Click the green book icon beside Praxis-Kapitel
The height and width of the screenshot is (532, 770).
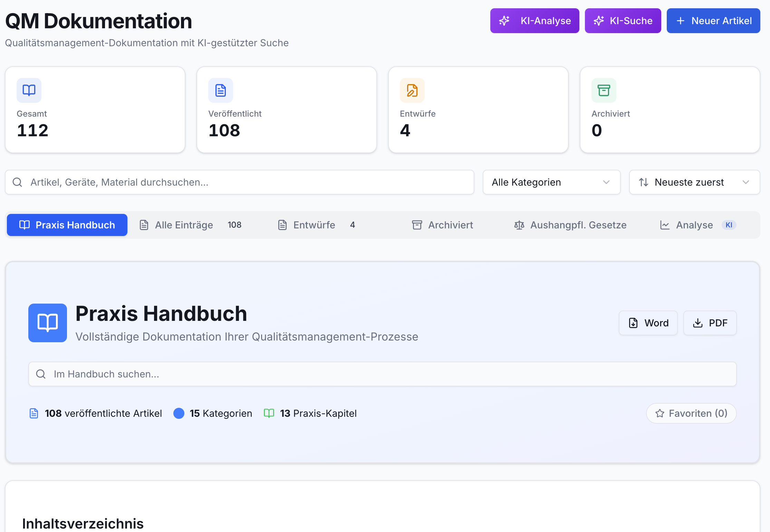(x=269, y=413)
